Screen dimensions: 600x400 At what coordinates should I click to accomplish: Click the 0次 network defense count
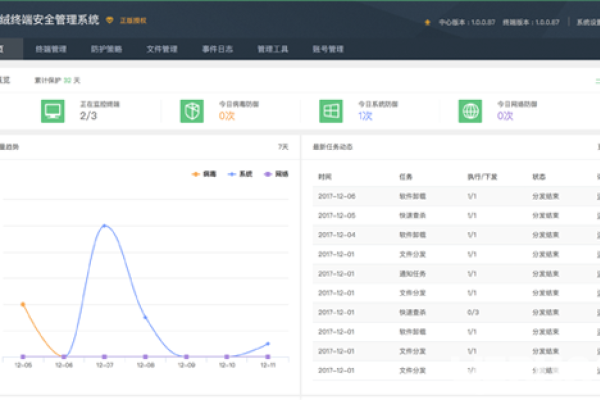[x=505, y=116]
